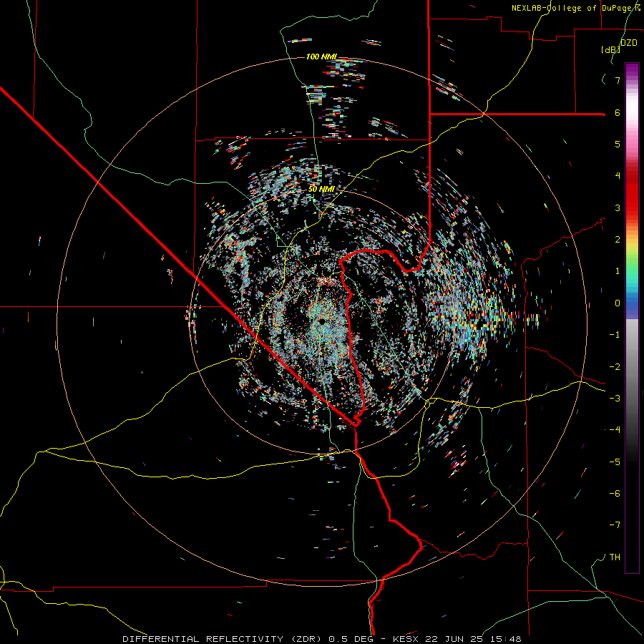This screenshot has height=644, width=644.
Task: Click the "100 NMI" range ring label
Action: point(321,57)
